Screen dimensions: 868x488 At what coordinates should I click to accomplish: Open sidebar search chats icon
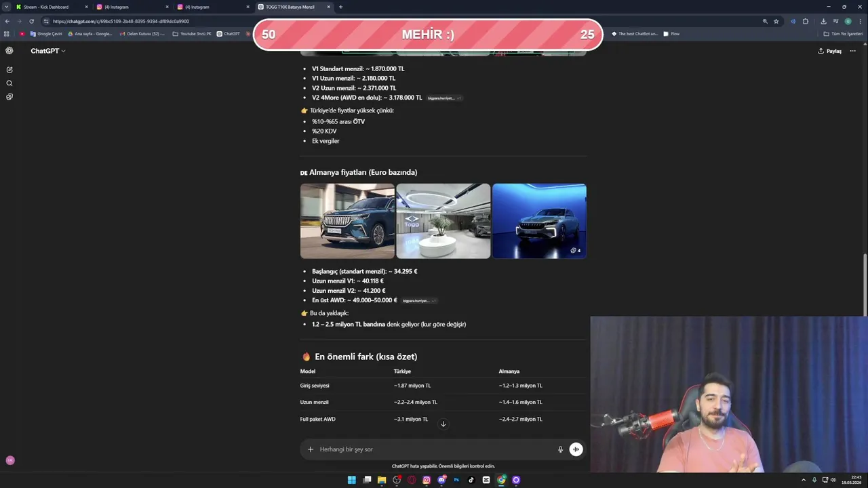[x=9, y=83]
